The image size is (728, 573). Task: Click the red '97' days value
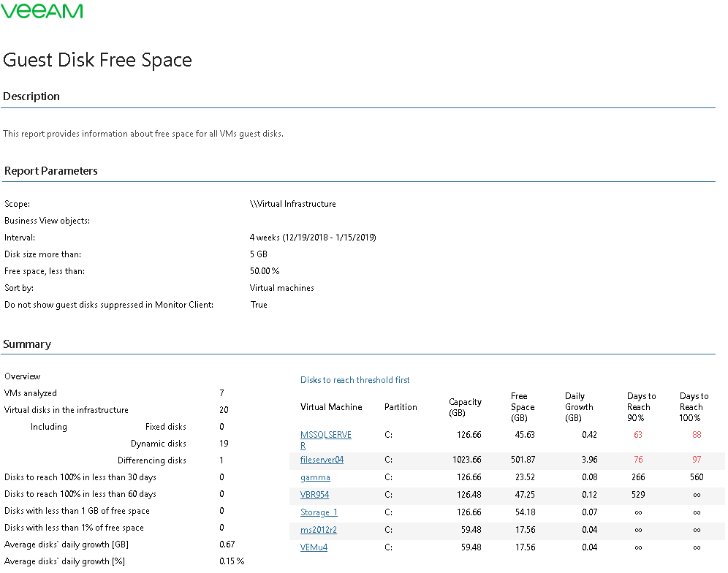coord(697,459)
